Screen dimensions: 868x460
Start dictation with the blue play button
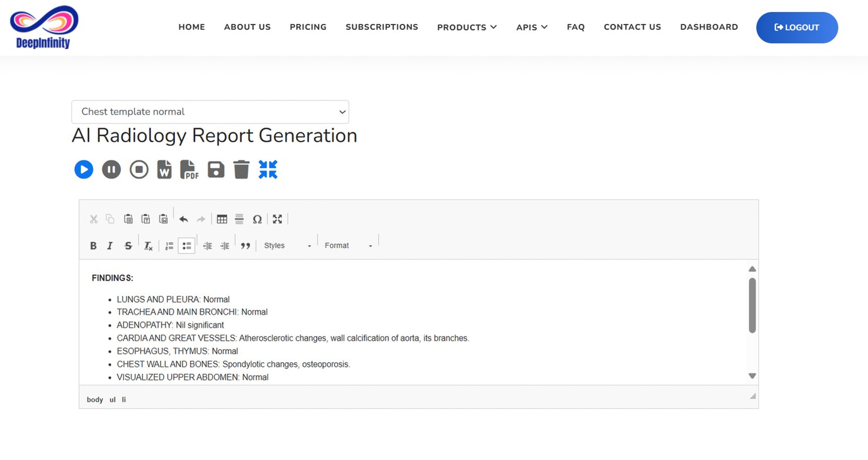coord(84,169)
